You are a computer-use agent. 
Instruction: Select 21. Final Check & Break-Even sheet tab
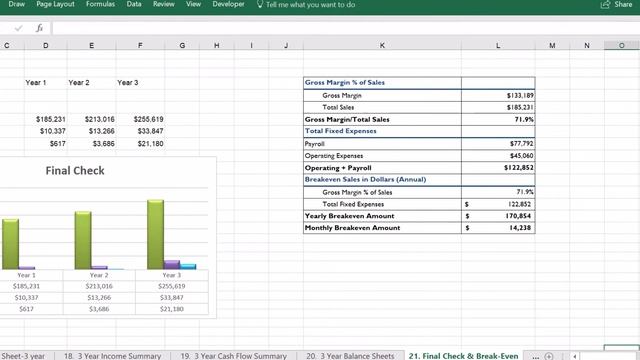(463, 356)
